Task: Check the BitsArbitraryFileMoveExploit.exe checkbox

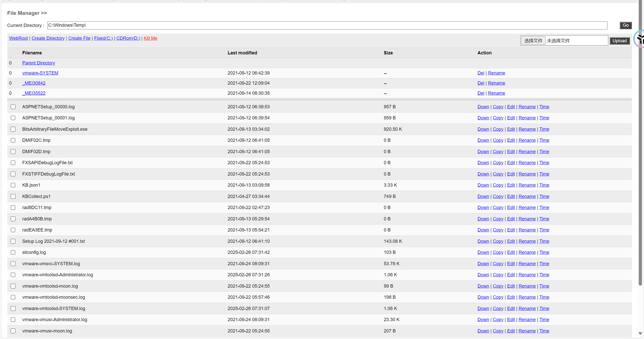Action: point(13,129)
